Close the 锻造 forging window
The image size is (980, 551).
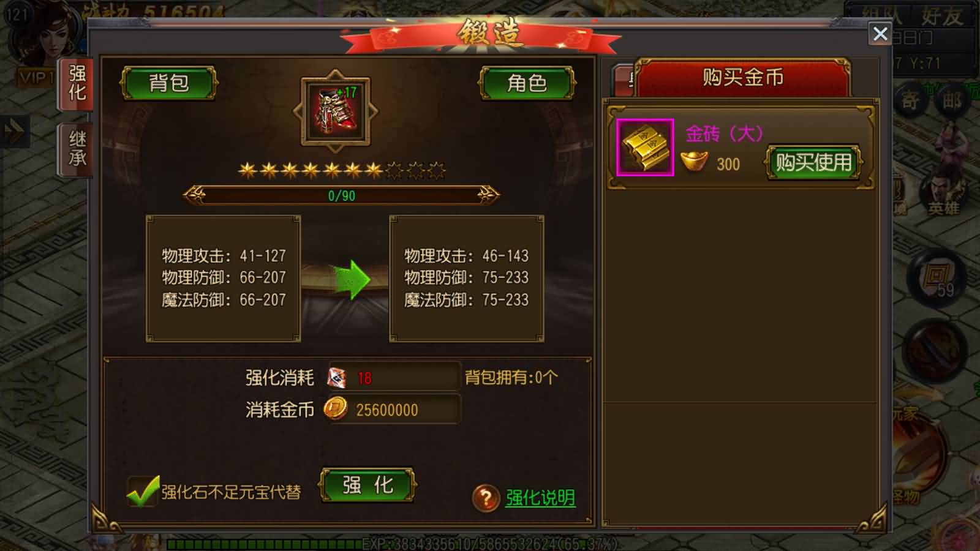pos(880,34)
